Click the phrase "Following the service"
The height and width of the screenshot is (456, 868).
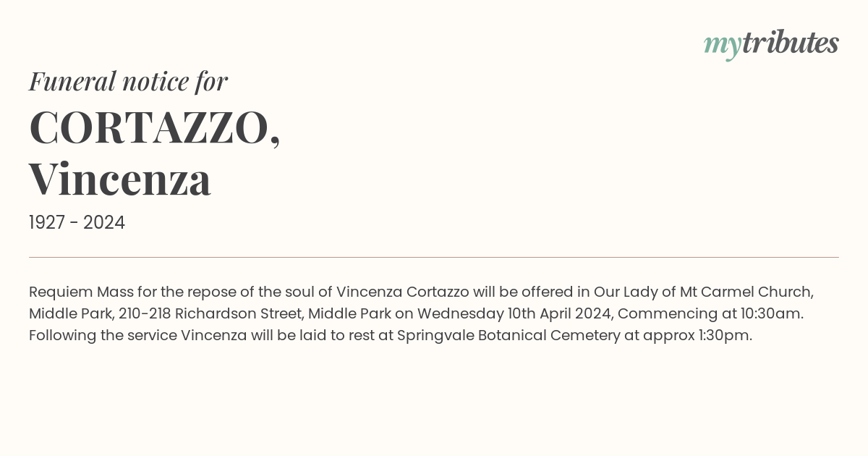pos(103,336)
